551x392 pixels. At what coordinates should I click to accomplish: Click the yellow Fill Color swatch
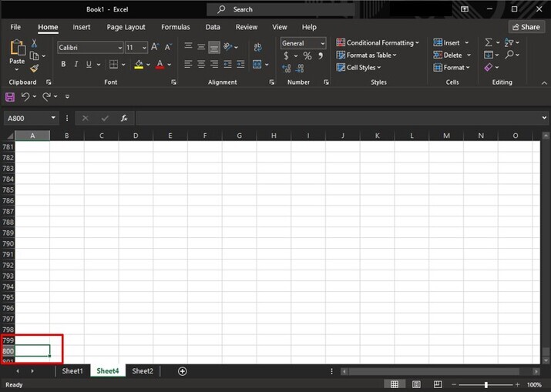click(139, 65)
